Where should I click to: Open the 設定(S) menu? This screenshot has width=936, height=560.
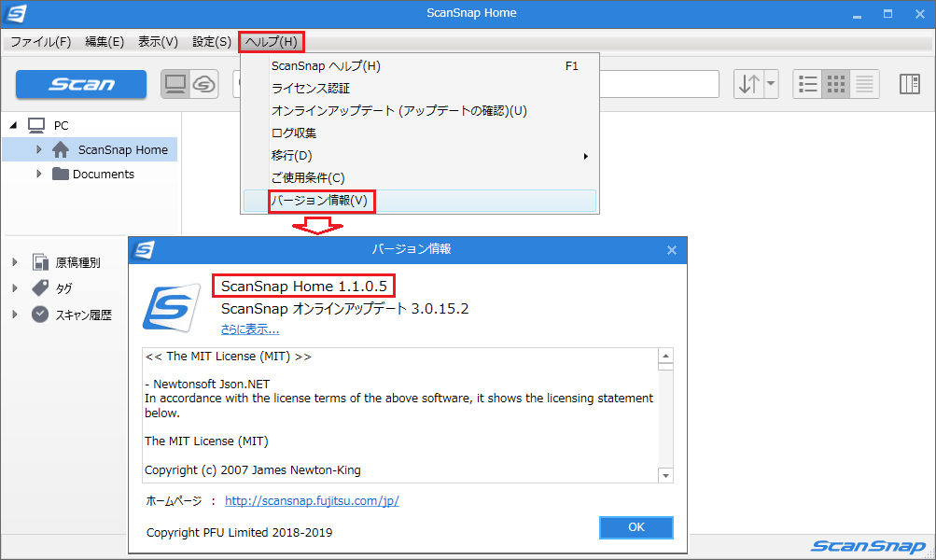(x=212, y=42)
